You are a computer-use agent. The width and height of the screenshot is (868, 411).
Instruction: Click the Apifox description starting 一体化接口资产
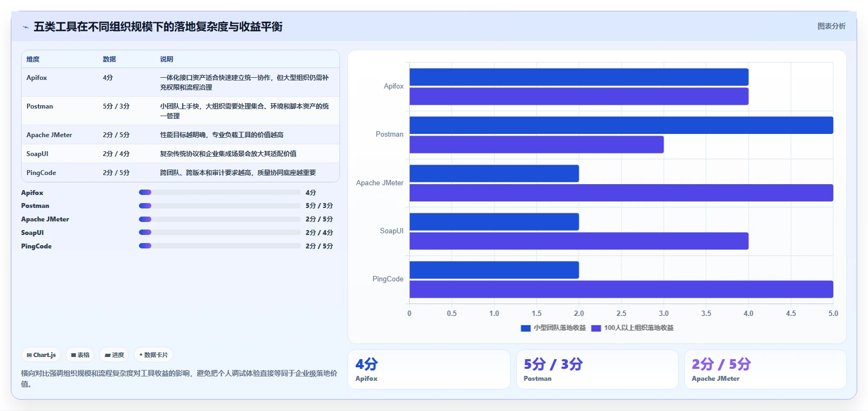(x=244, y=83)
